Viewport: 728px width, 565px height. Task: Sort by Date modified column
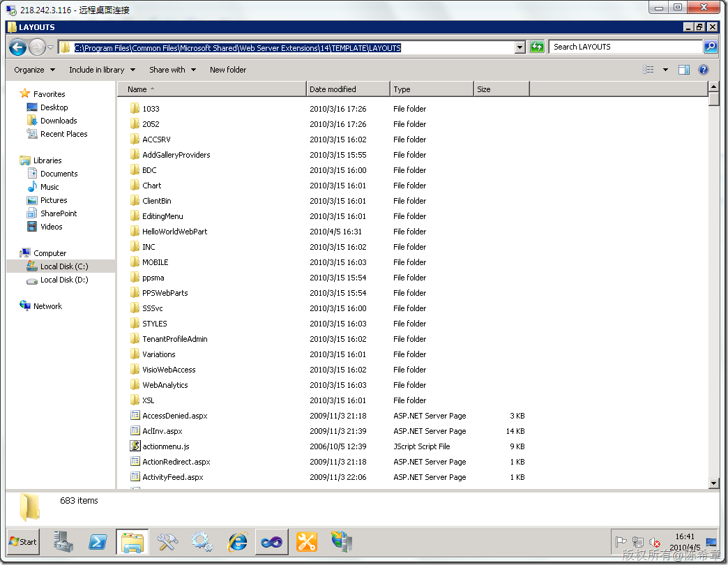click(x=348, y=89)
